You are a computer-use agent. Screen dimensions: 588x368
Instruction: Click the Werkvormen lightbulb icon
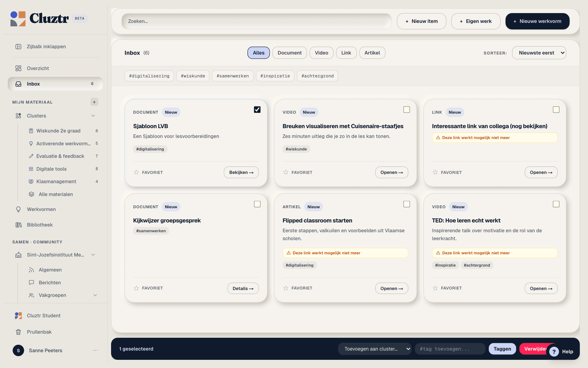(x=18, y=209)
